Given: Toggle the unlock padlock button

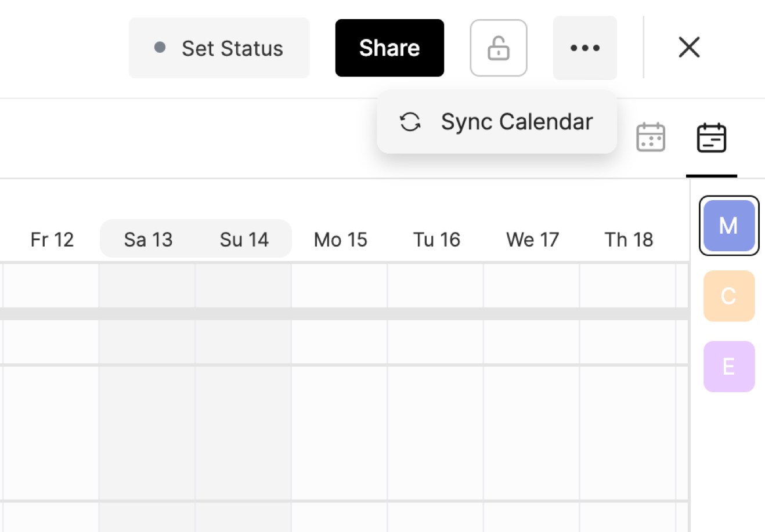Looking at the screenshot, I should click(499, 48).
